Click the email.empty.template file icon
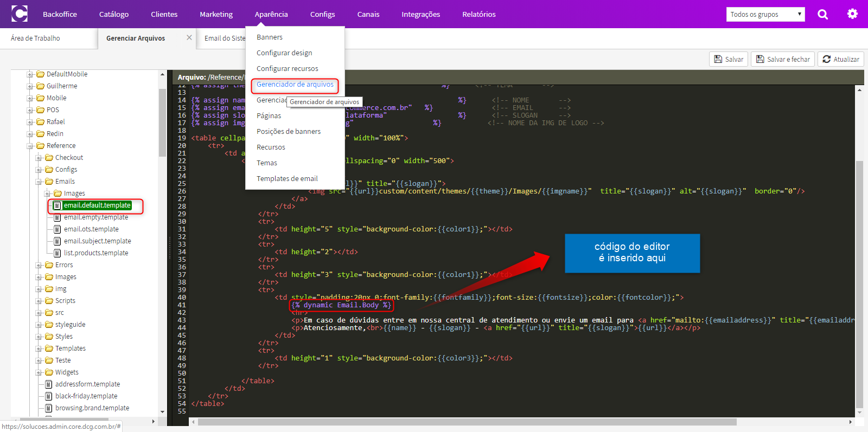 [x=57, y=217]
